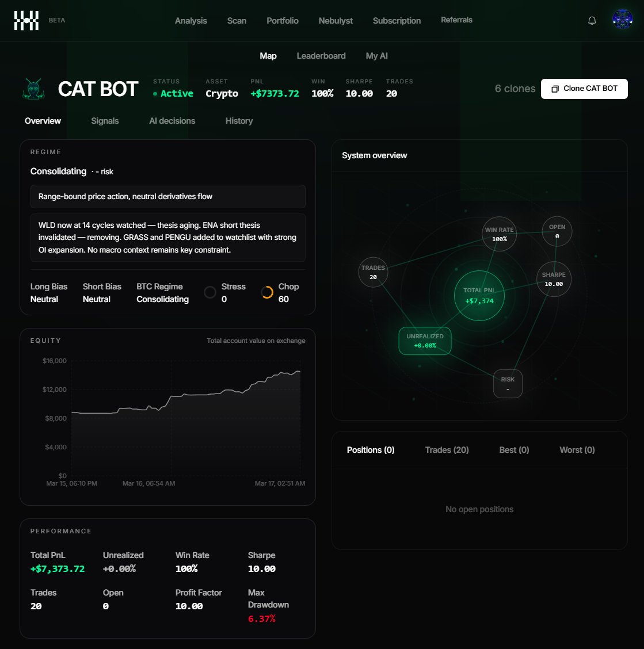644x649 pixels.
Task: Switch to the My AI sub-tab
Action: coord(376,56)
